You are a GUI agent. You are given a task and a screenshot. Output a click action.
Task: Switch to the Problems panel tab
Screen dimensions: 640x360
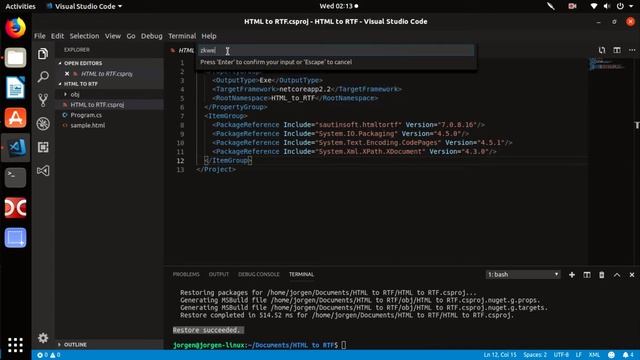point(186,274)
